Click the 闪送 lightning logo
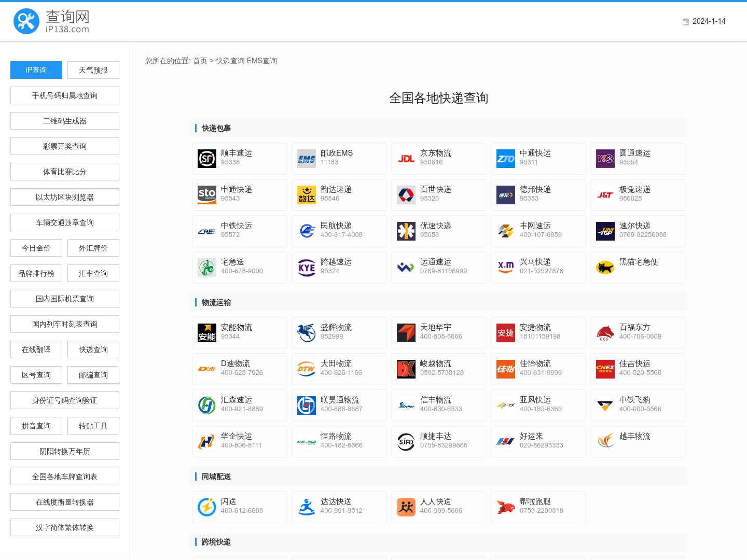The image size is (747, 560). coord(207,507)
